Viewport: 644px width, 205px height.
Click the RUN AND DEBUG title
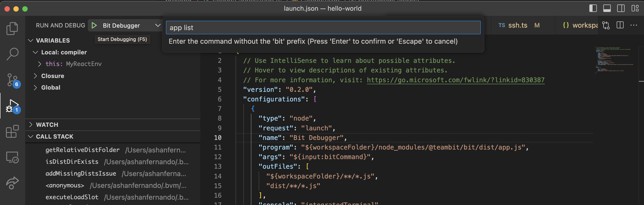point(60,25)
